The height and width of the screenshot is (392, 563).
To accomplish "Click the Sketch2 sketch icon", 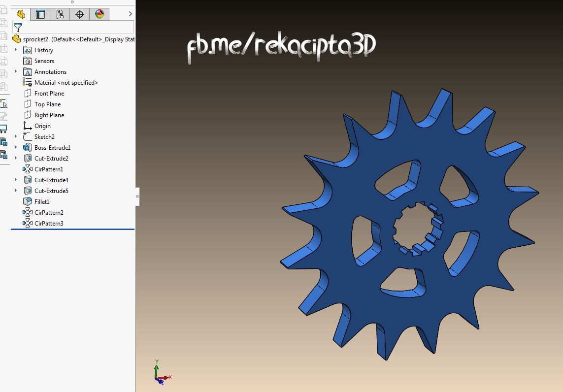I will click(x=27, y=136).
